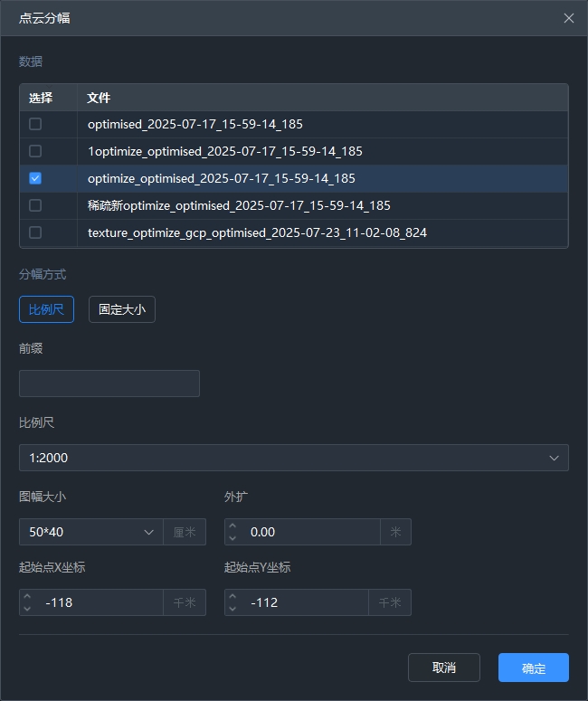Open the 比例尺 1:2000 dropdown
The image size is (588, 701).
tap(293, 458)
